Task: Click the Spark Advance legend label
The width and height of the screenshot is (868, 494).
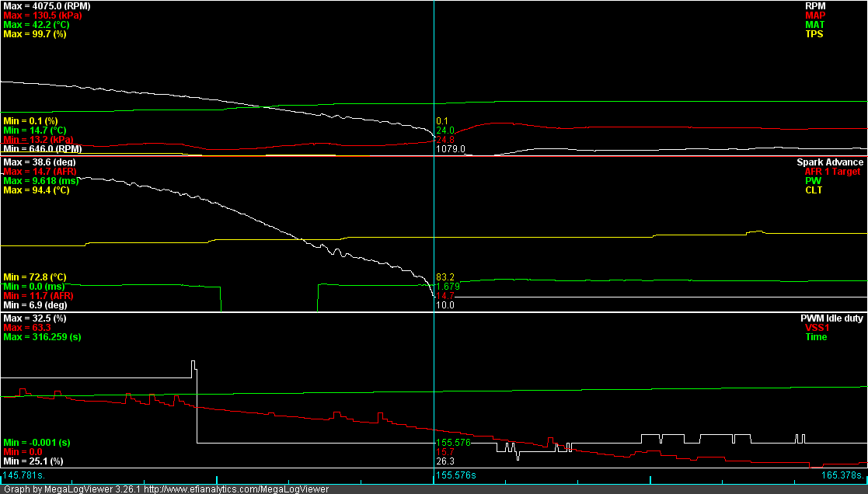Action: [x=830, y=162]
